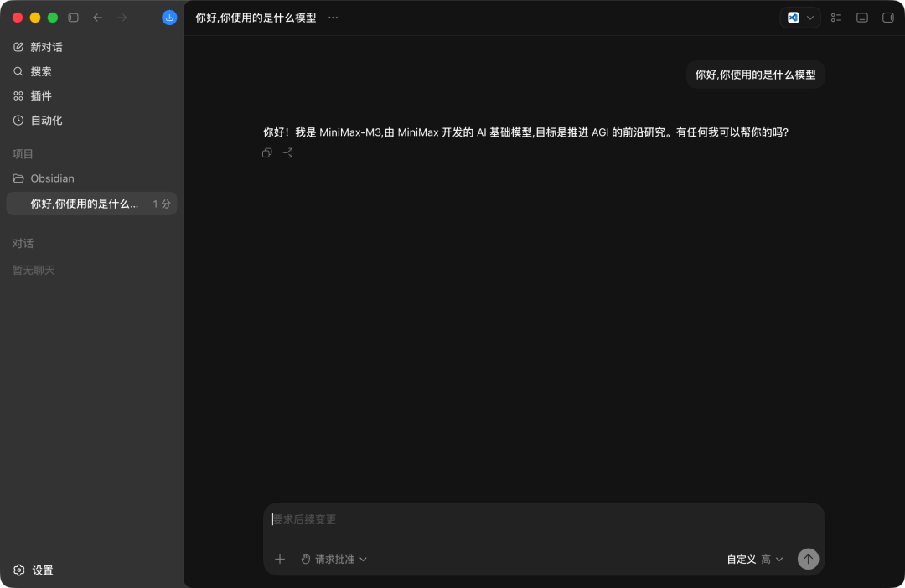Click the chat title in header
The image size is (905, 588).
(256, 18)
